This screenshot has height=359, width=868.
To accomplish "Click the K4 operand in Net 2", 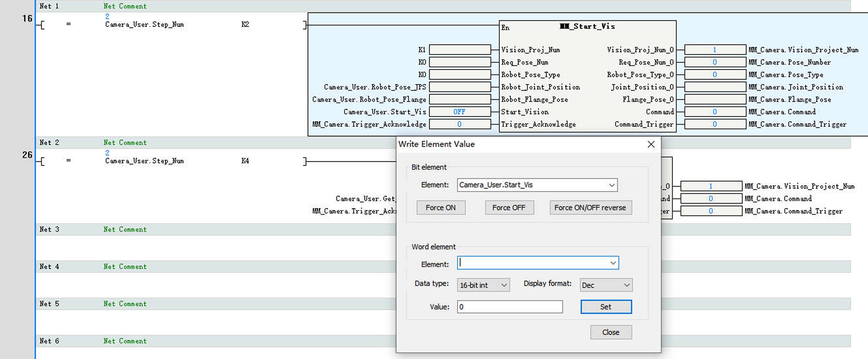I will (x=245, y=161).
